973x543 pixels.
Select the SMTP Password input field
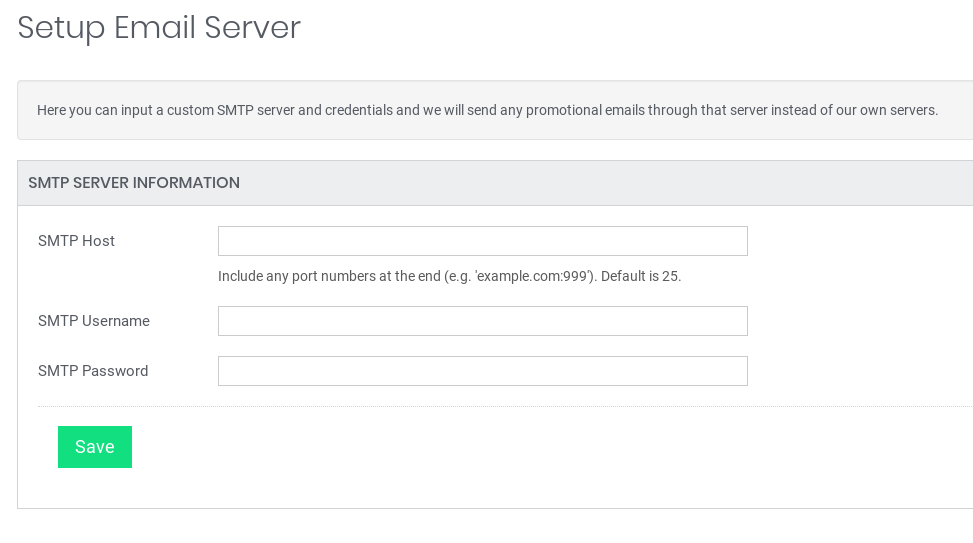tap(482, 371)
